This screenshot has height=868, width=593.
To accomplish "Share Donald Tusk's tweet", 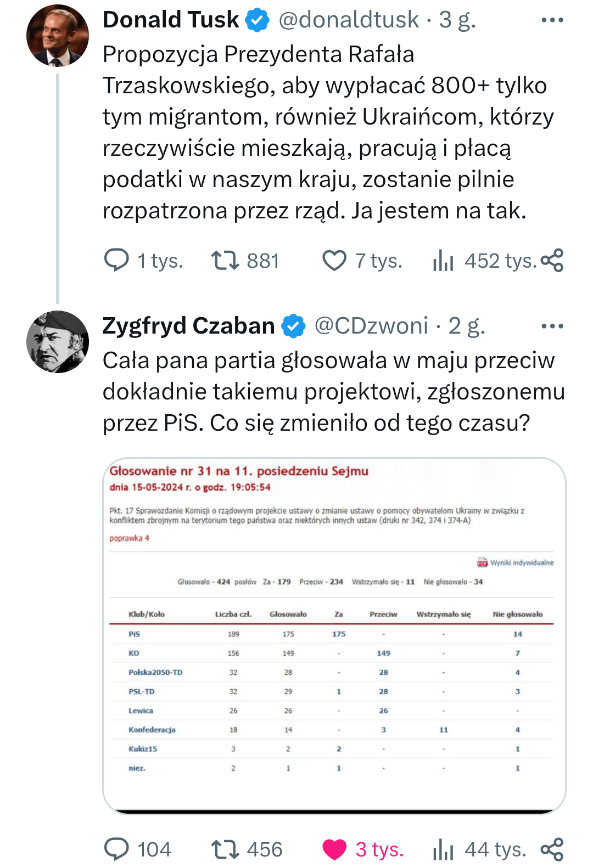I will [552, 261].
